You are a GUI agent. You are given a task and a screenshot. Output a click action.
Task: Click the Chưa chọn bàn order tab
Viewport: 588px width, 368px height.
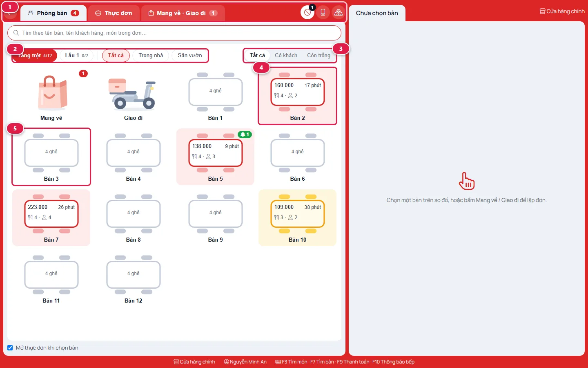tap(377, 13)
